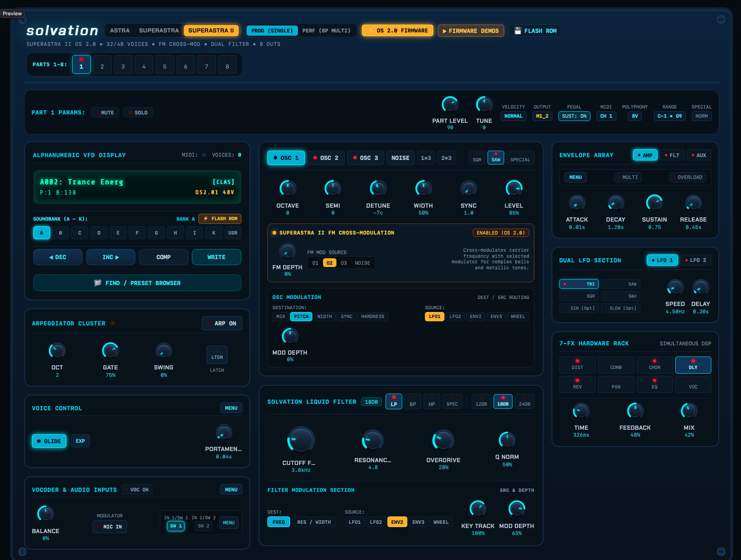Click the FX rack FEEDBACK knob
This screenshot has height=560, width=741.
point(635,410)
